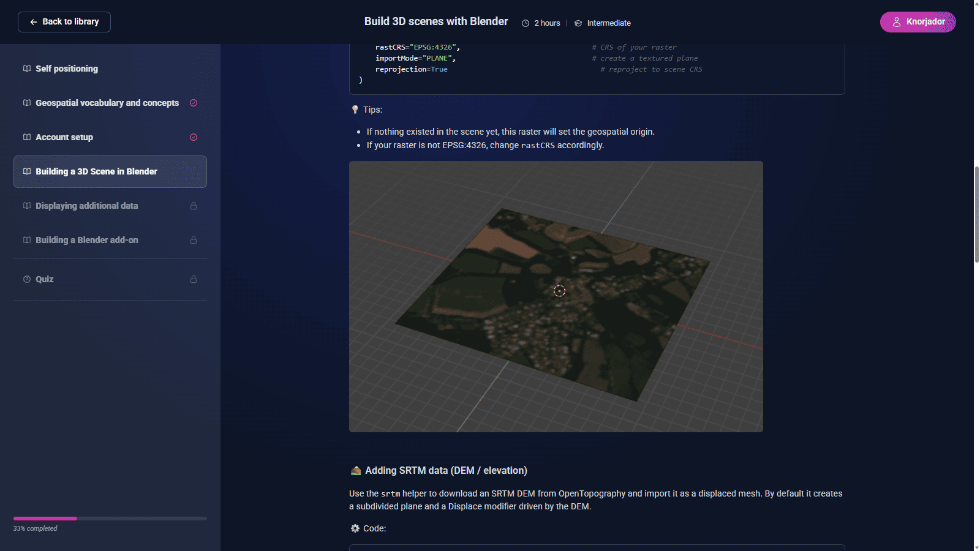The image size is (980, 551).
Task: Click the gear icon beside Code
Action: pos(355,528)
